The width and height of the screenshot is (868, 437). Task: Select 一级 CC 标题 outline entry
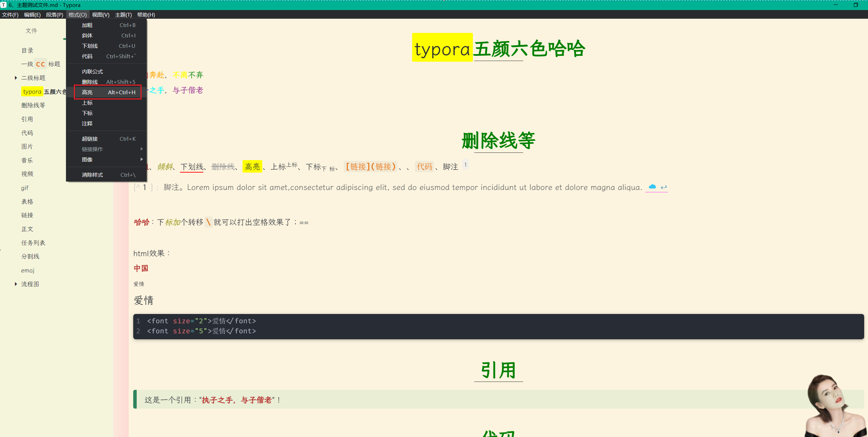pyautogui.click(x=41, y=64)
